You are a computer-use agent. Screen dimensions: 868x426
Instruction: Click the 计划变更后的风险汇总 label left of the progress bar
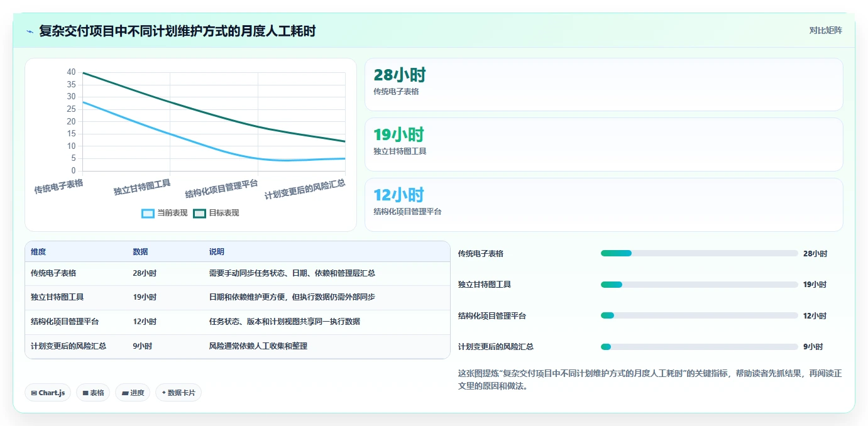tap(496, 347)
